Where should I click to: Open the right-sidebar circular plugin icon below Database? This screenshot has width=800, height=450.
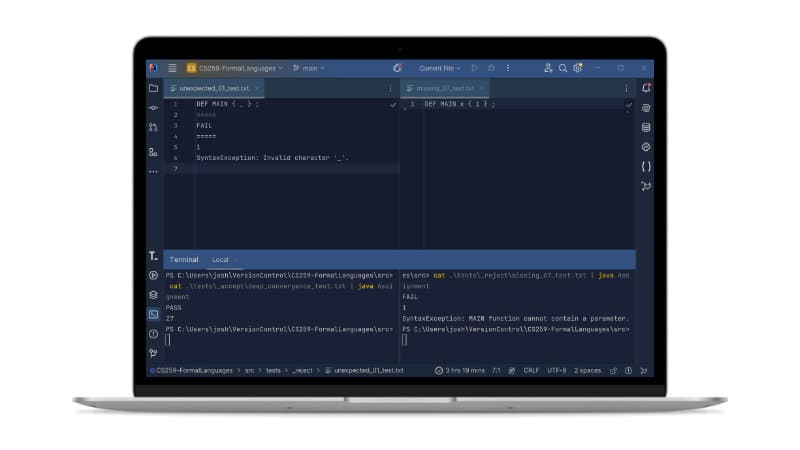(x=646, y=147)
